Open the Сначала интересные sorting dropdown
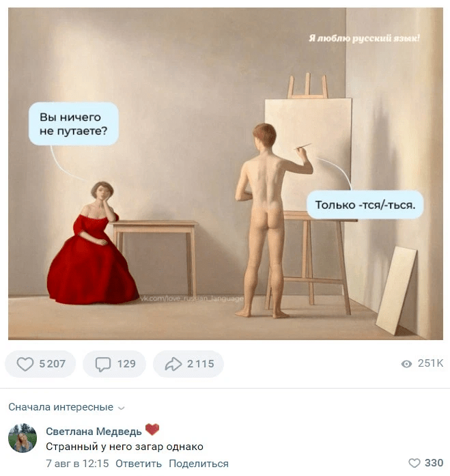Screen dimensions: 450x476 click(66, 407)
